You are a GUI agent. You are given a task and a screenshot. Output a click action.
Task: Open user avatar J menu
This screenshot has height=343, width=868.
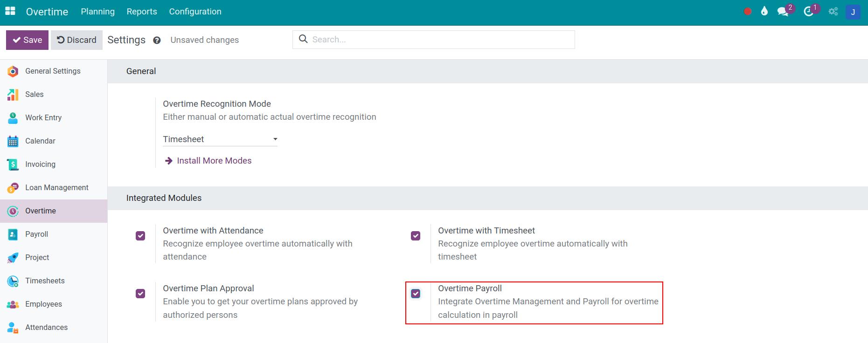(853, 12)
